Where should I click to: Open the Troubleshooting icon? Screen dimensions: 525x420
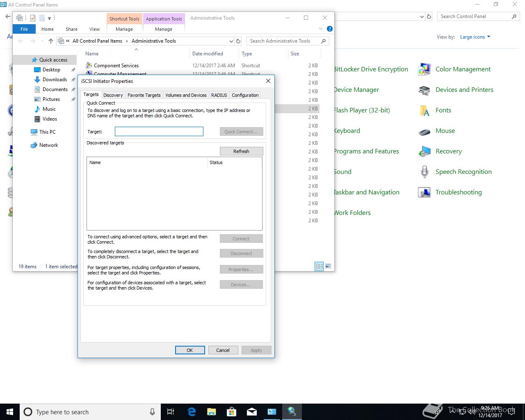pyautogui.click(x=424, y=192)
